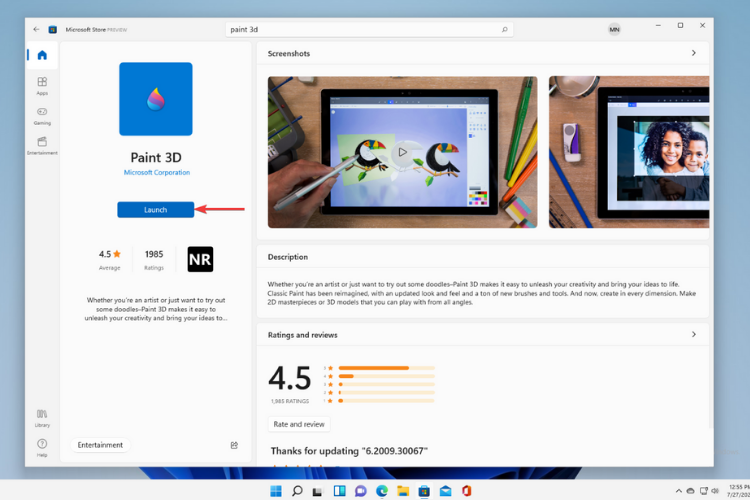This screenshot has width=750, height=500.
Task: Click the search box containing paint 3d
Action: pyautogui.click(x=369, y=29)
